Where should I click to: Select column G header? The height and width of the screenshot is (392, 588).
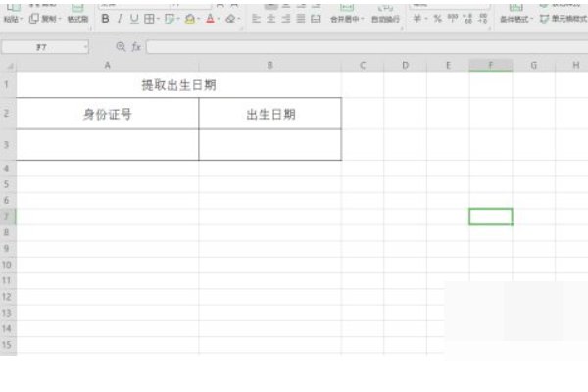[x=534, y=66]
